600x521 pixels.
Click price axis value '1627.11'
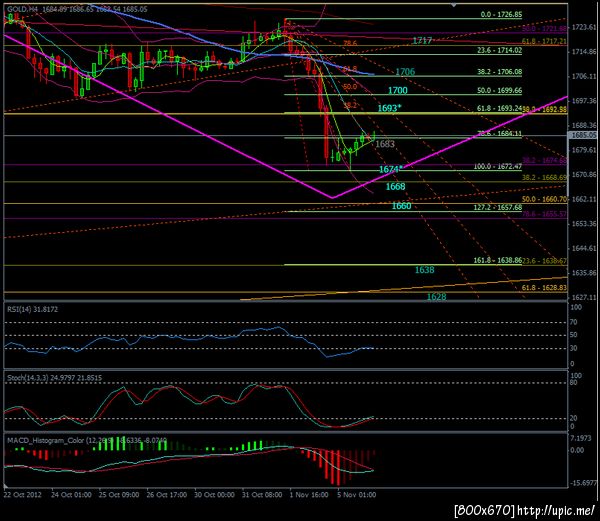click(584, 297)
